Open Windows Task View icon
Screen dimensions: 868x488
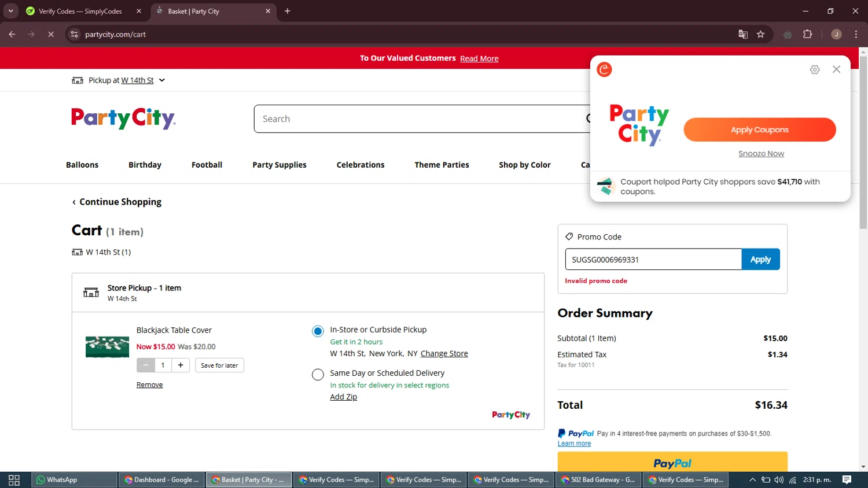[x=14, y=480]
